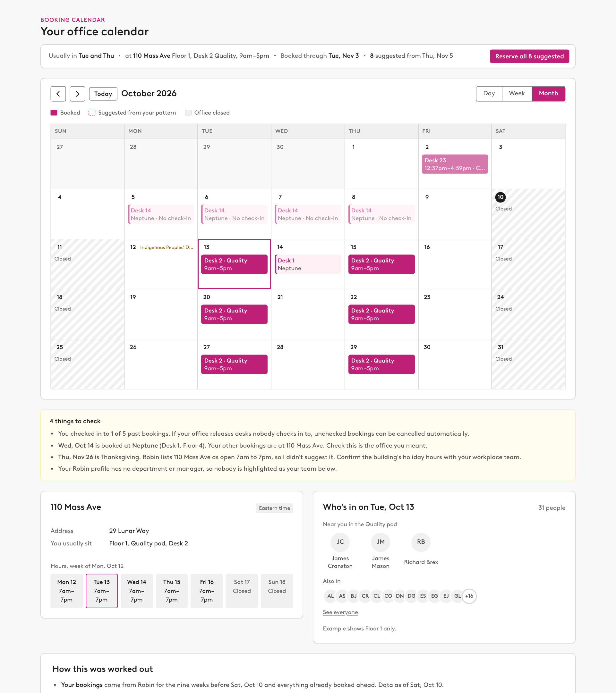Open Desk 1 Neptune booking on Oct 14
This screenshot has height=693, width=616.
(308, 264)
